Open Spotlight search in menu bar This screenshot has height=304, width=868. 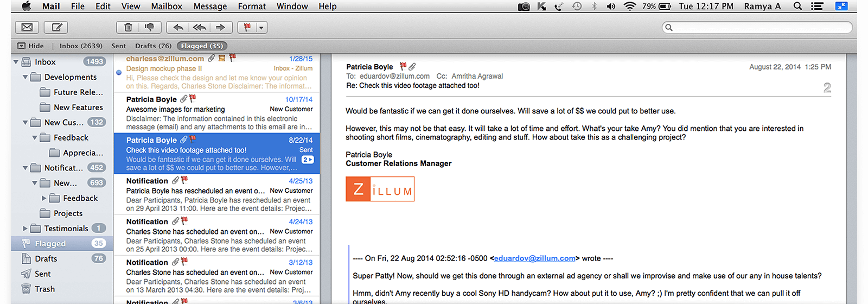[797, 7]
